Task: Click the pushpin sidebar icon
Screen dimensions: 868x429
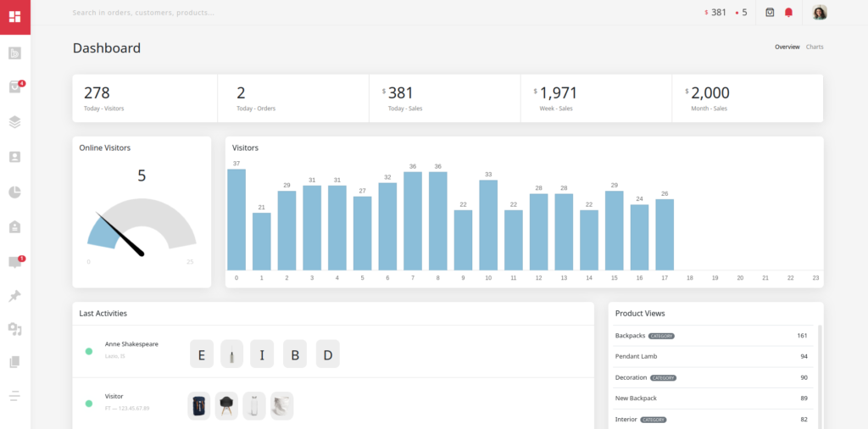Action: pos(14,296)
